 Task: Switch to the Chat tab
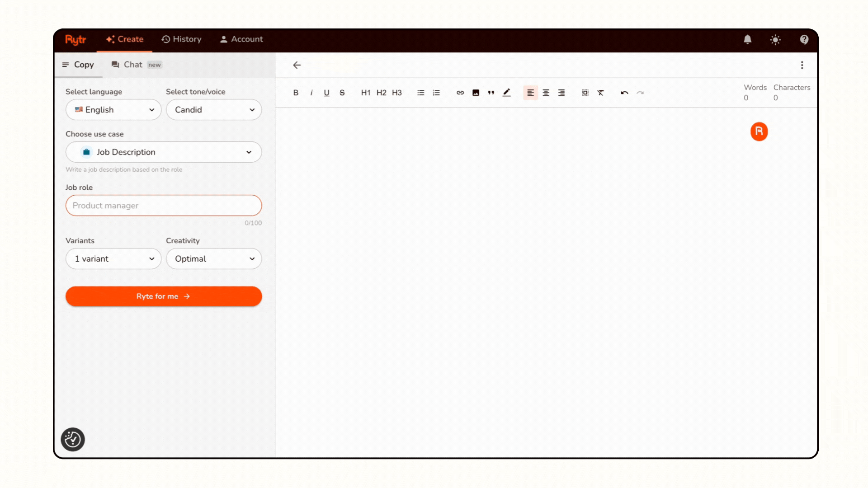coord(133,65)
